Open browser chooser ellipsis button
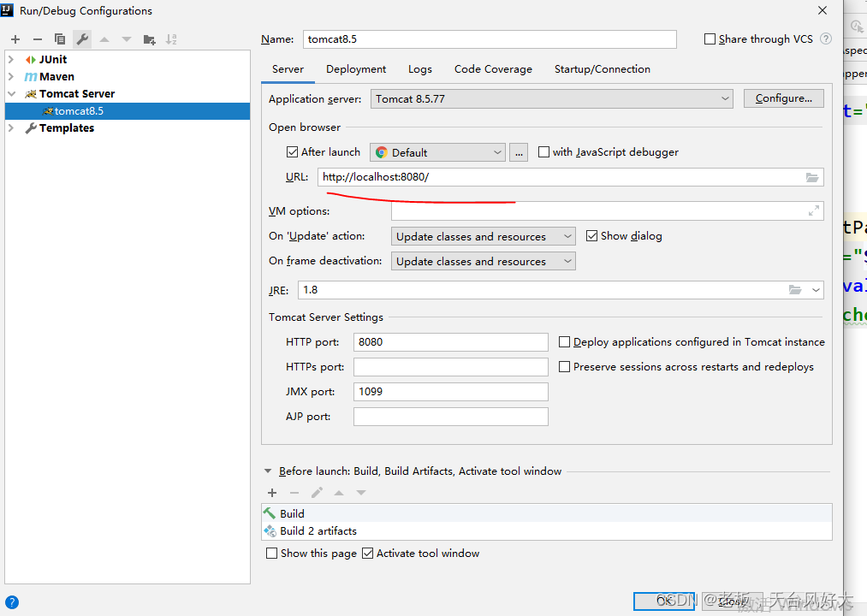 pyautogui.click(x=519, y=152)
